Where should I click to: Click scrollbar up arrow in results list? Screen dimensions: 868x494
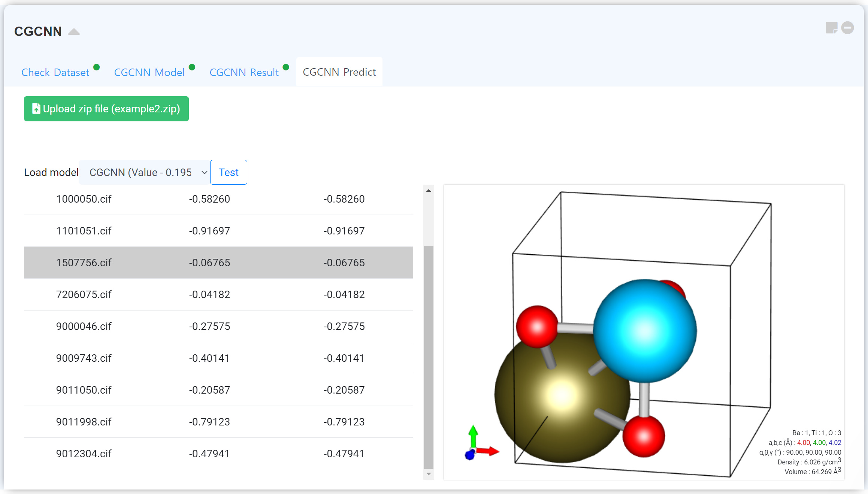point(429,191)
